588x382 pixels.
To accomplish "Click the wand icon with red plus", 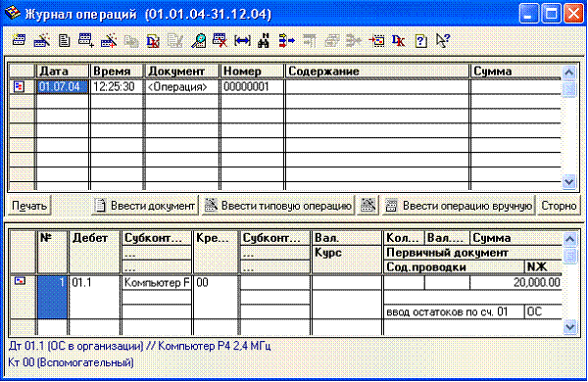I will [x=109, y=40].
